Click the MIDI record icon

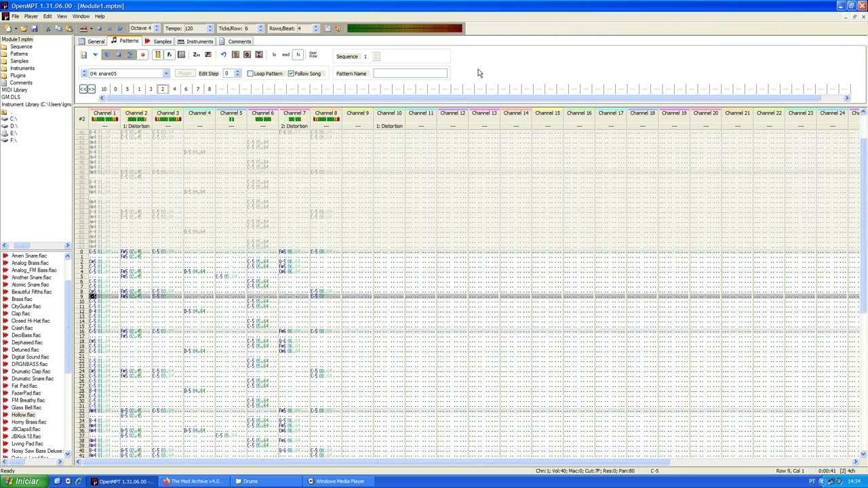click(x=83, y=28)
